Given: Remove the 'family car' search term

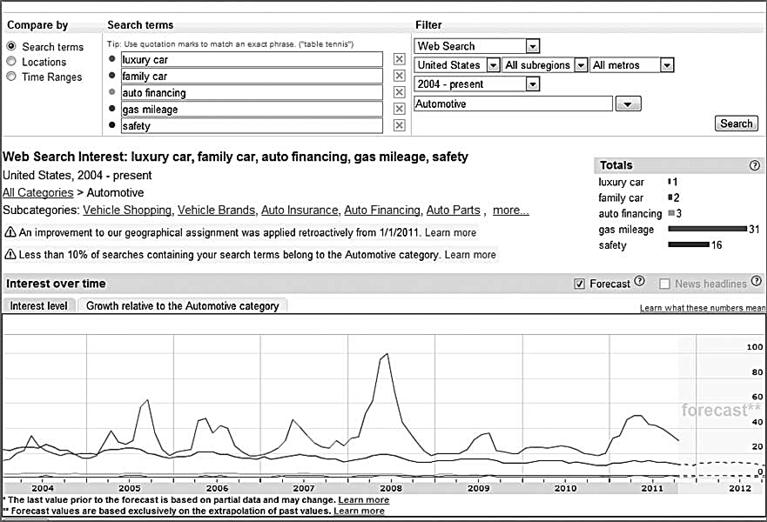Looking at the screenshot, I should (399, 76).
